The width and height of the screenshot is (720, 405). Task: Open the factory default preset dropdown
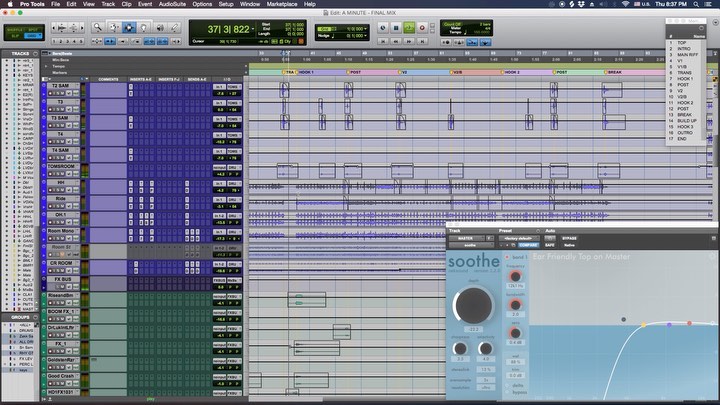point(520,238)
